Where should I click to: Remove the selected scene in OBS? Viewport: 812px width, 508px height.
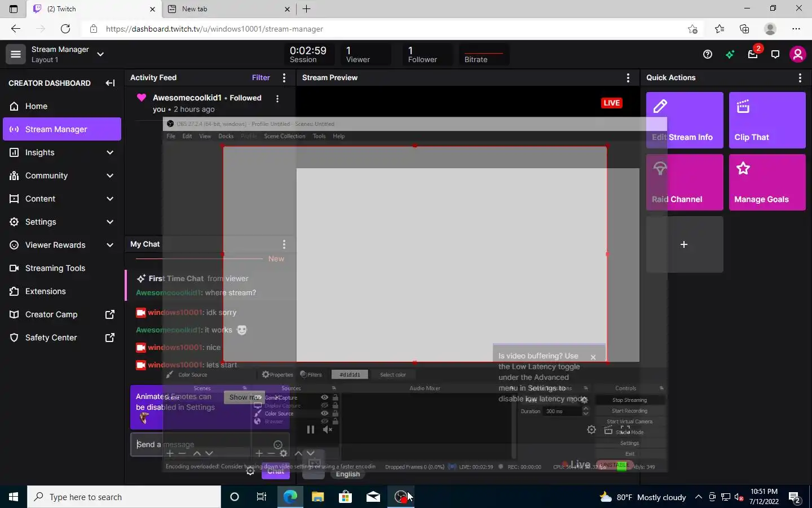(x=182, y=453)
